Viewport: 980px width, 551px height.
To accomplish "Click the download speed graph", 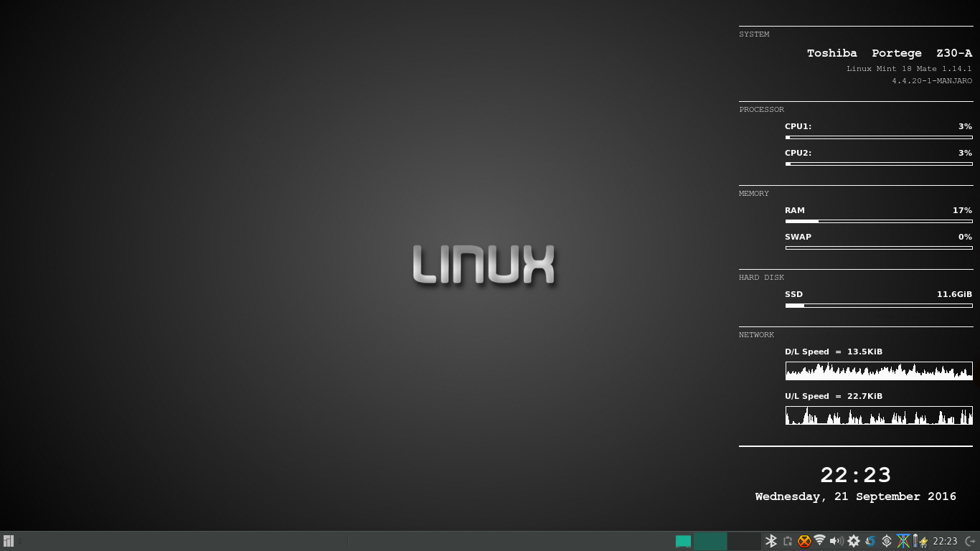I will 879,371.
